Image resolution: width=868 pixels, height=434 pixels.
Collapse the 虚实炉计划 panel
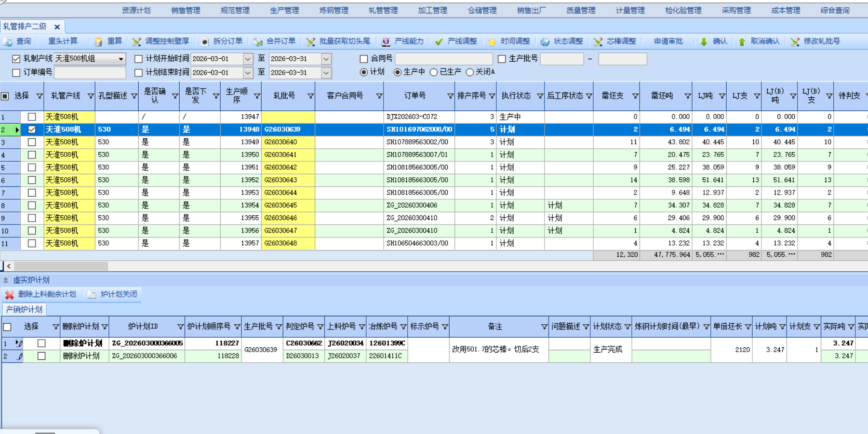[x=6, y=280]
